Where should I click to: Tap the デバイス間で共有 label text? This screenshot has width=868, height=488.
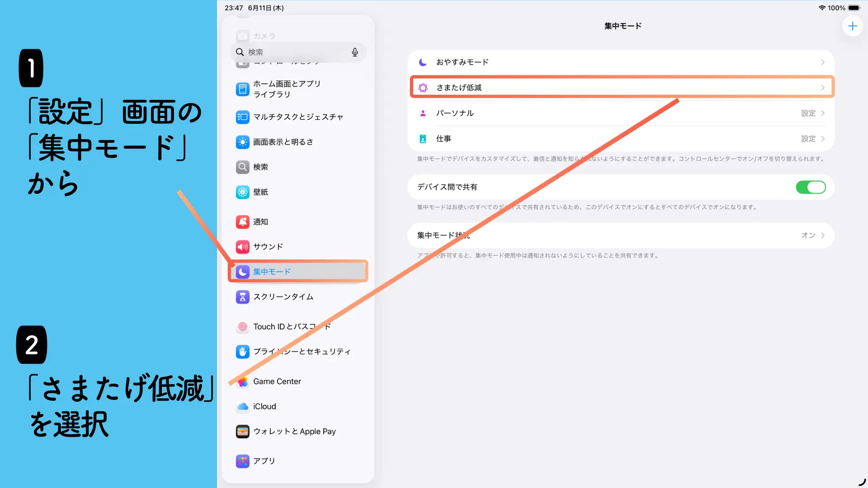447,187
